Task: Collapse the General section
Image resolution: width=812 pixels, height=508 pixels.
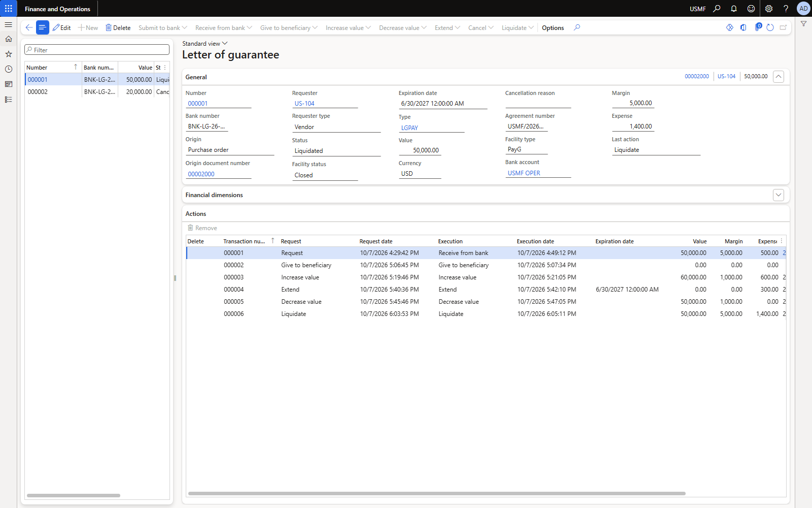Action: [779, 77]
